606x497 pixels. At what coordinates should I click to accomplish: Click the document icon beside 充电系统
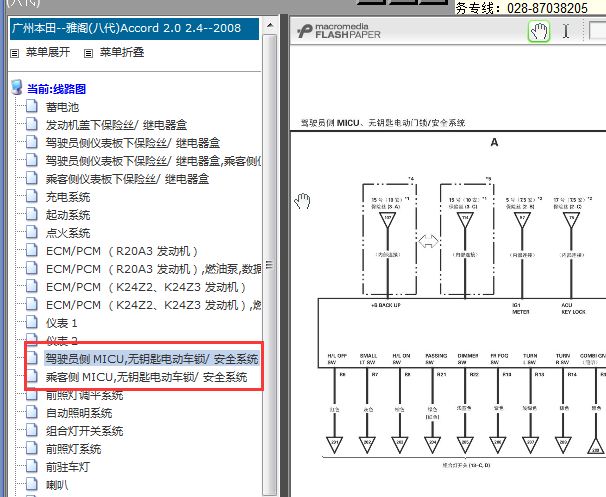(32, 196)
